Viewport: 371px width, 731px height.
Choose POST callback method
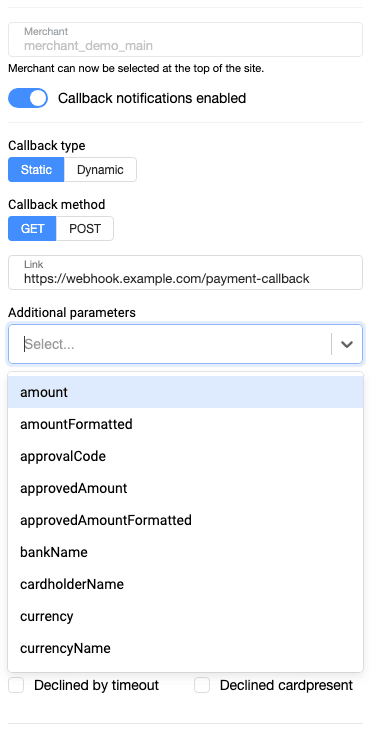(x=85, y=228)
